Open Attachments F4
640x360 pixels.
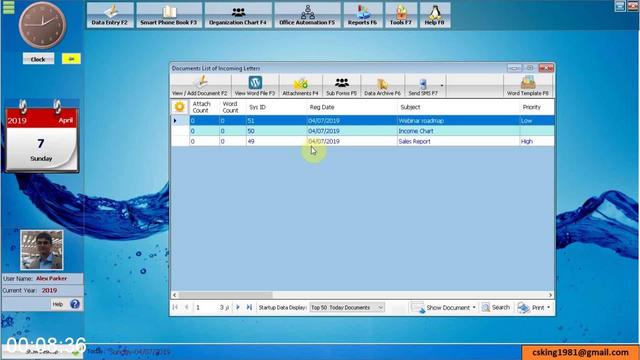coord(300,86)
